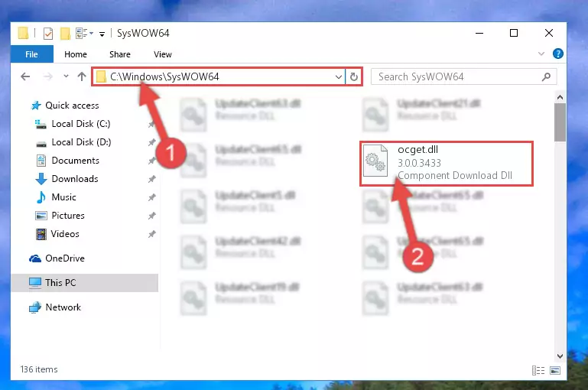Go up one folder level
The width and height of the screenshot is (588, 390).
pyautogui.click(x=82, y=76)
